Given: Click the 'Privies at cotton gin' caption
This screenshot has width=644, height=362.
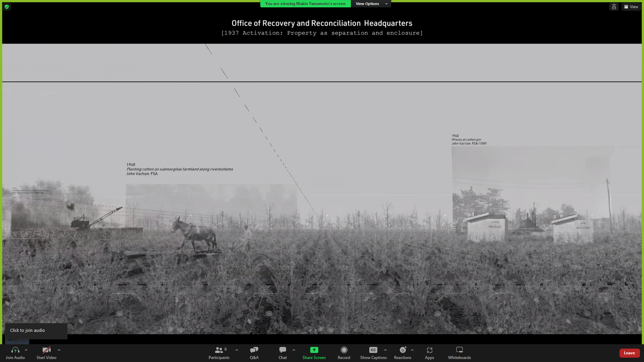Looking at the screenshot, I should point(466,140).
